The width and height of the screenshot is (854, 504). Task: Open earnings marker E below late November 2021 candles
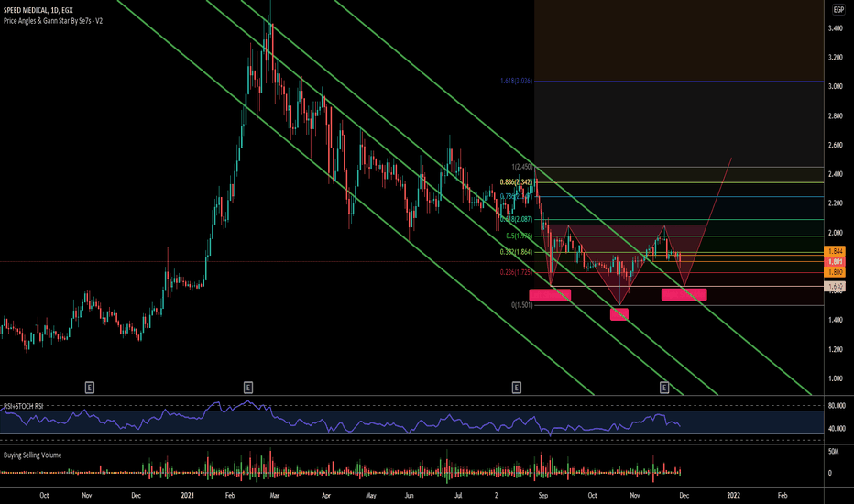point(664,388)
